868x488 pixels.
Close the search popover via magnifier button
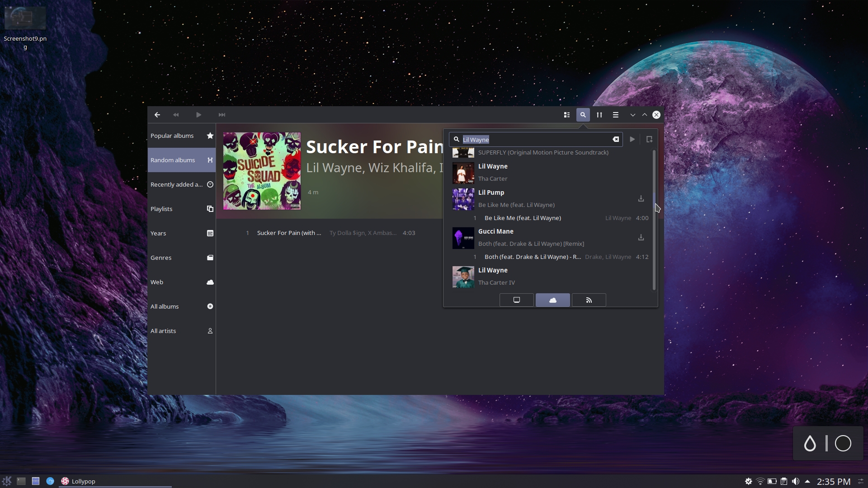[583, 115]
